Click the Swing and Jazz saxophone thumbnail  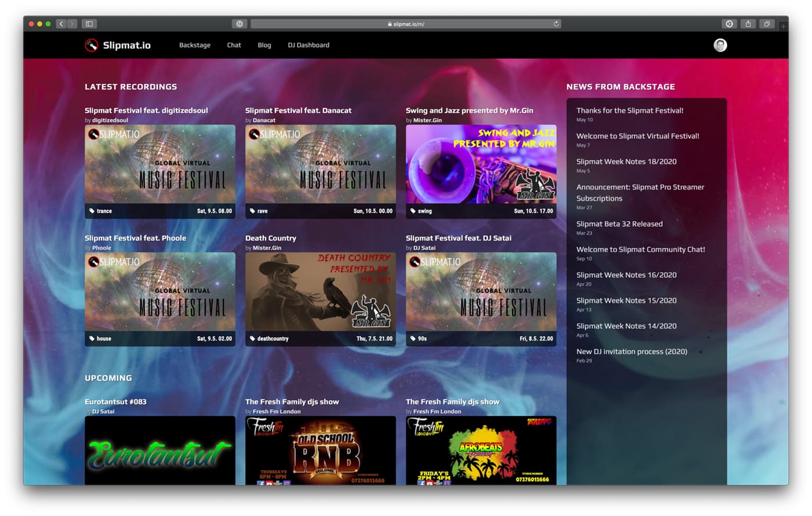[x=481, y=164]
